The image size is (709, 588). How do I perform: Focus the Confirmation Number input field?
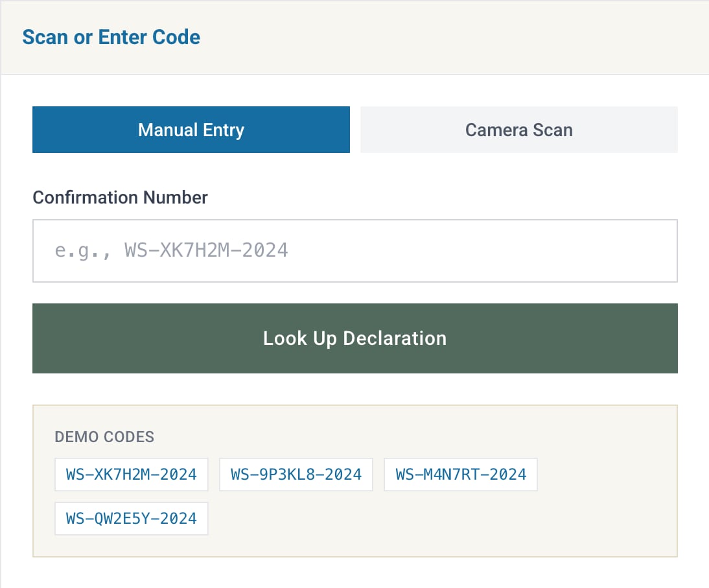355,251
